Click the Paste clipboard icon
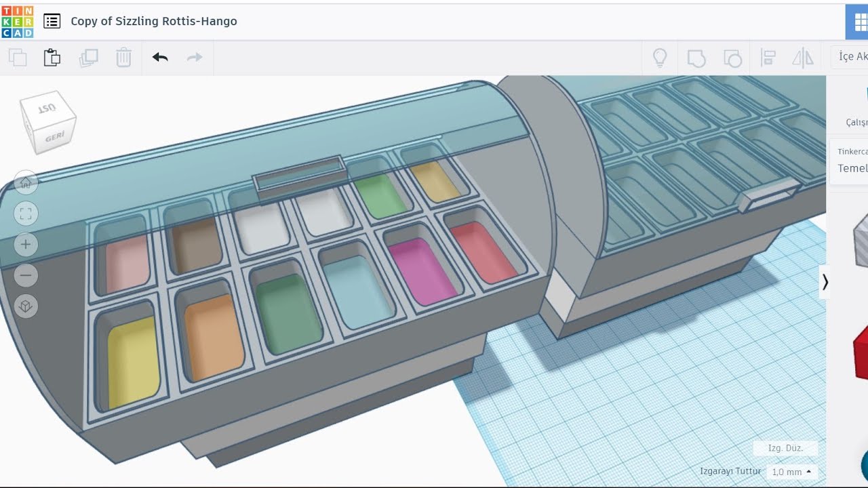 (x=52, y=58)
